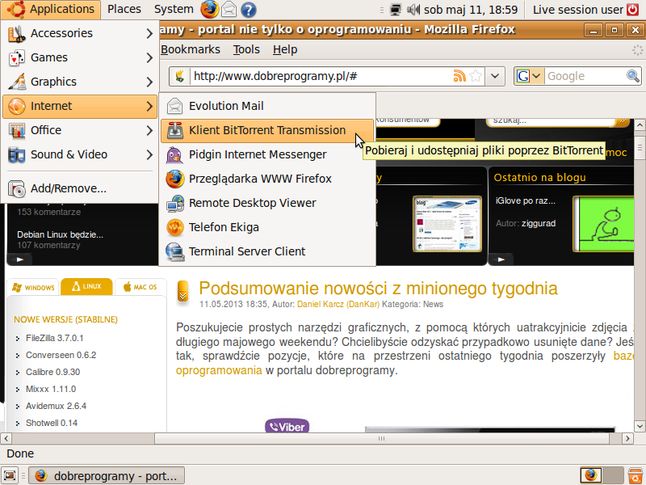Launch Remote Desktop Viewer
The width and height of the screenshot is (646, 485).
(x=267, y=203)
